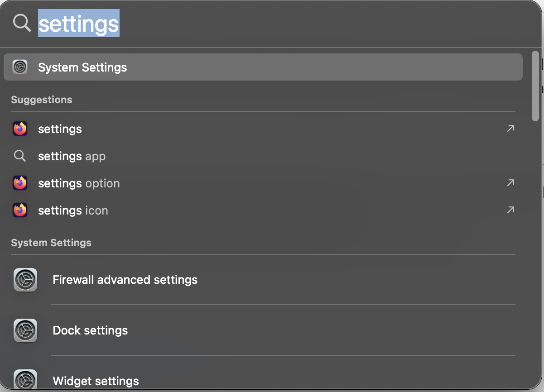Click the magnifying glass icon in the search bar
544x392 pixels.
21,23
